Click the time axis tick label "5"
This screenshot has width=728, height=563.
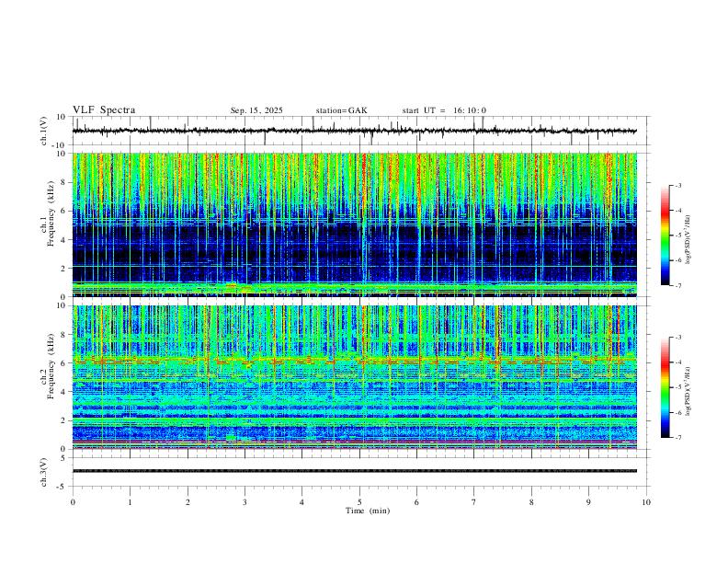click(359, 502)
